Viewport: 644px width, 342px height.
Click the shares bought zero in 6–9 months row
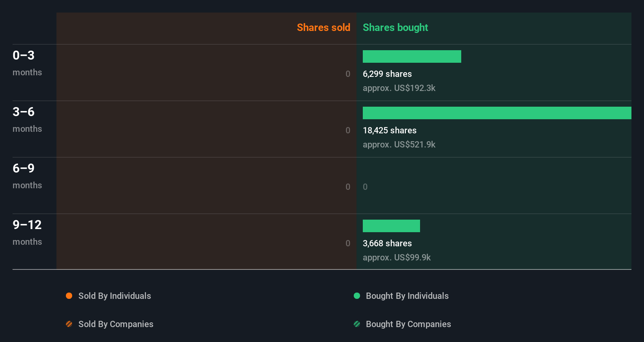point(365,187)
